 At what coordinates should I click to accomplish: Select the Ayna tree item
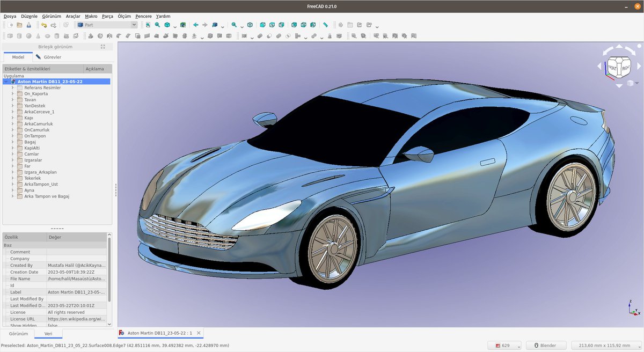[x=29, y=190]
